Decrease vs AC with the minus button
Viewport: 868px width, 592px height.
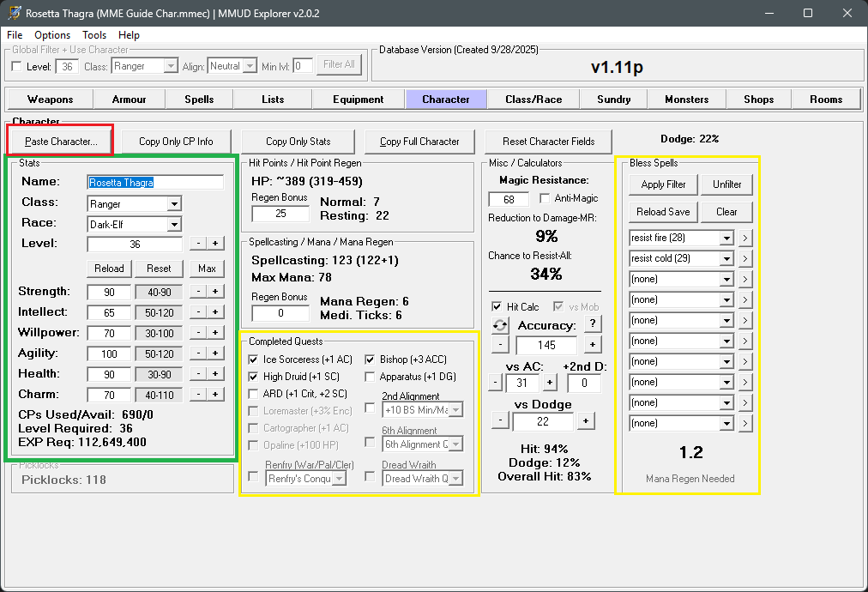(x=497, y=383)
